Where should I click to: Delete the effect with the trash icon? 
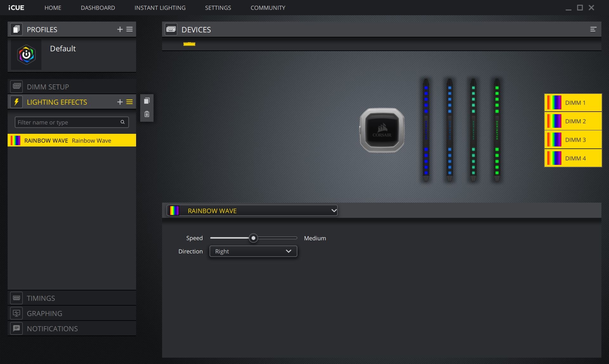tap(147, 114)
